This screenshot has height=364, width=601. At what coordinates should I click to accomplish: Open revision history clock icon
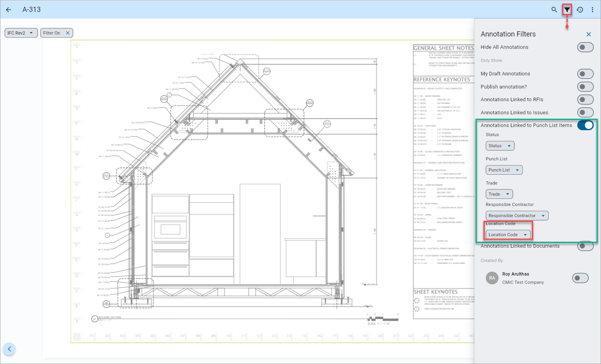(x=580, y=10)
